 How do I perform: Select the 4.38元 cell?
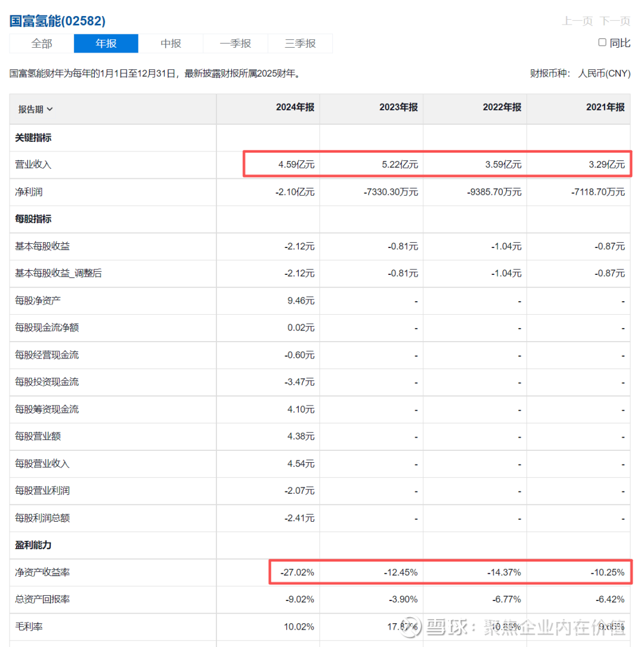click(301, 436)
